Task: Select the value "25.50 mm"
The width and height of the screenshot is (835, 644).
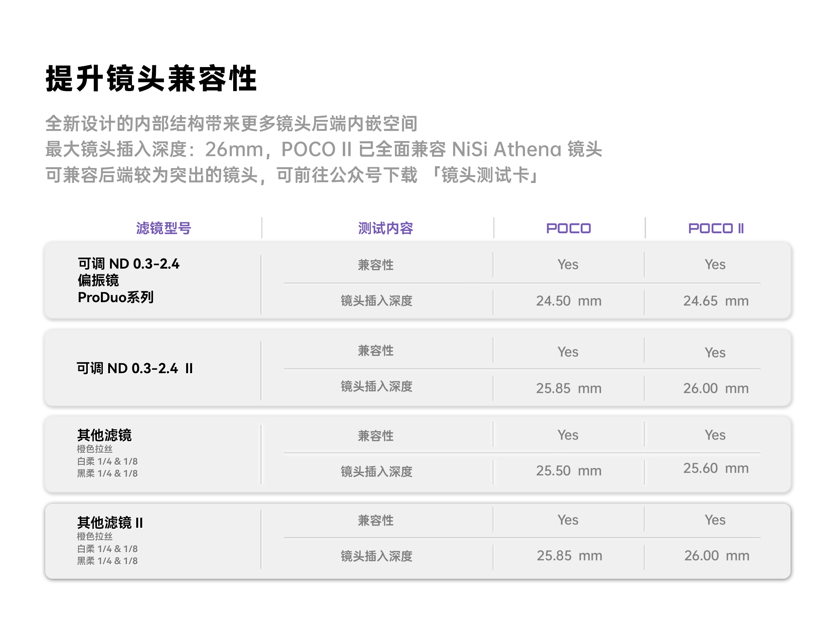Action: pyautogui.click(x=569, y=471)
